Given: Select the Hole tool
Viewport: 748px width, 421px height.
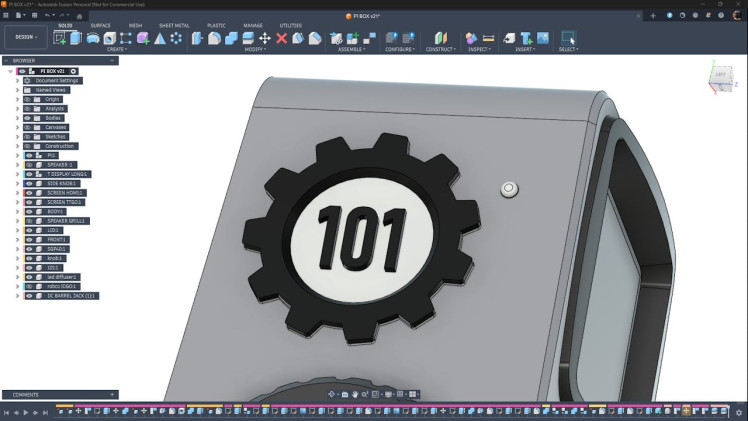Looking at the screenshot, I should tap(110, 38).
